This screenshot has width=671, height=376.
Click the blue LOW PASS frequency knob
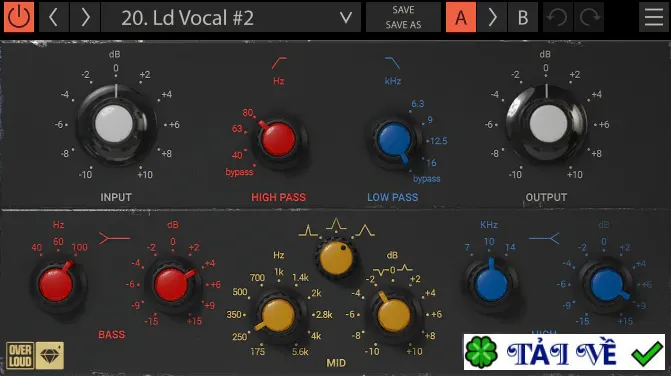(394, 139)
